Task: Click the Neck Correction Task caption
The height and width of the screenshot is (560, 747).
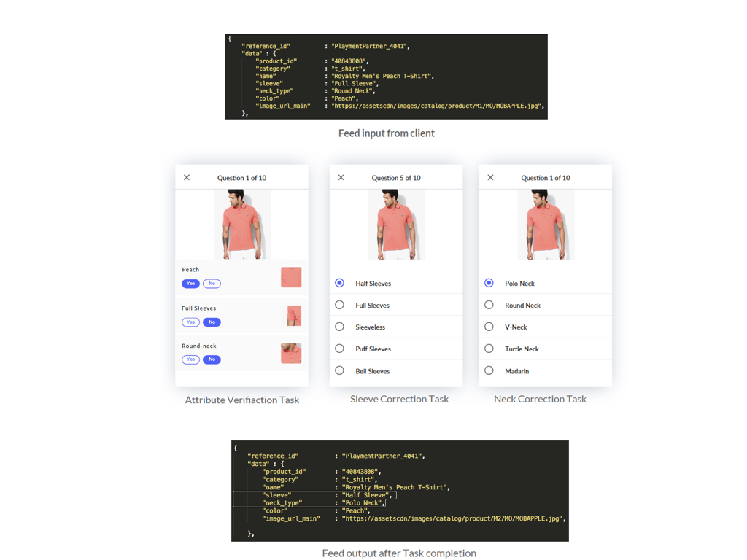Action: click(540, 399)
